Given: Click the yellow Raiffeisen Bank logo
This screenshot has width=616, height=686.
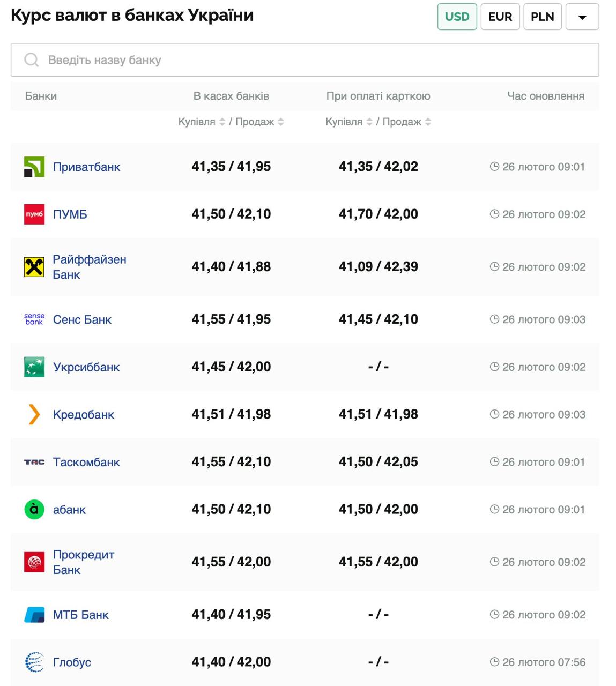Looking at the screenshot, I should (x=34, y=267).
